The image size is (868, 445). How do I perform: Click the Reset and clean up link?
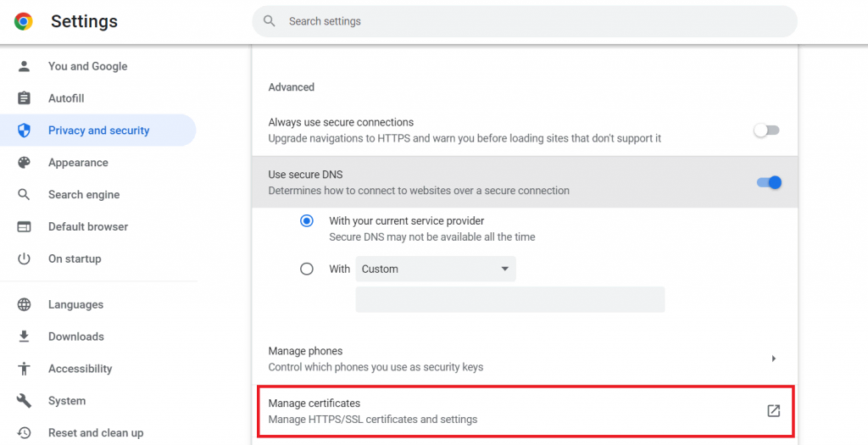point(96,433)
